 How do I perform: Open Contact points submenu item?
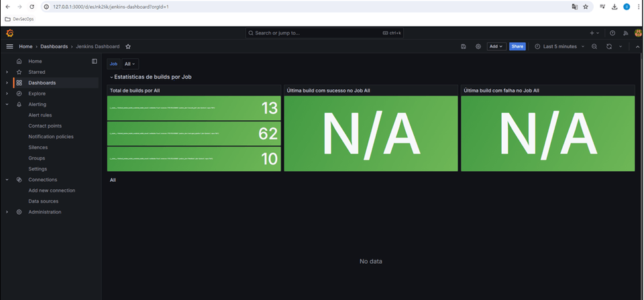point(45,126)
